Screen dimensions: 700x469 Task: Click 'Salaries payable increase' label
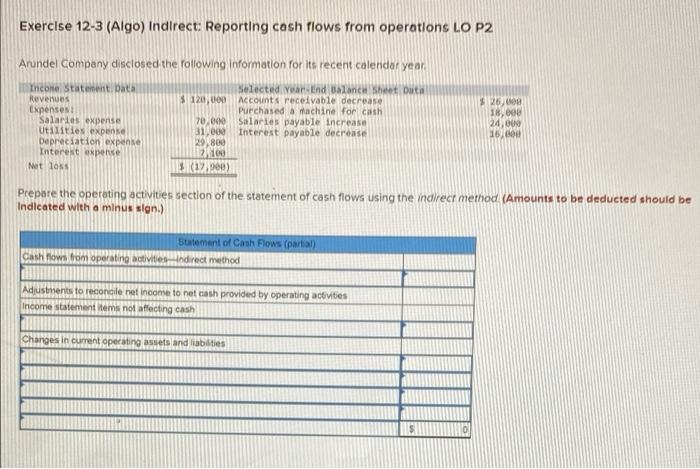click(302, 122)
